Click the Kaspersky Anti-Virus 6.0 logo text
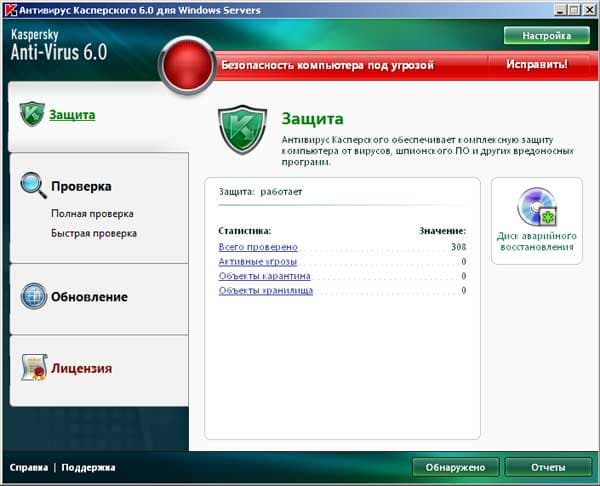The width and height of the screenshot is (600, 486). coord(59,45)
